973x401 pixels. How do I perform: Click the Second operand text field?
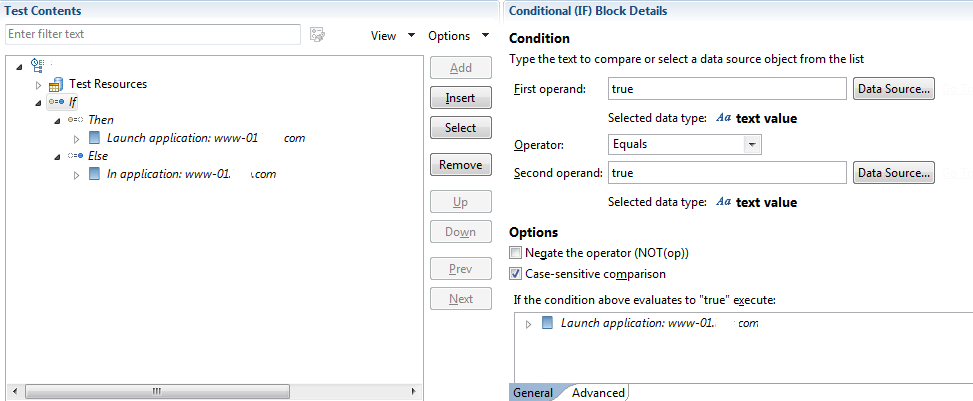(x=727, y=173)
